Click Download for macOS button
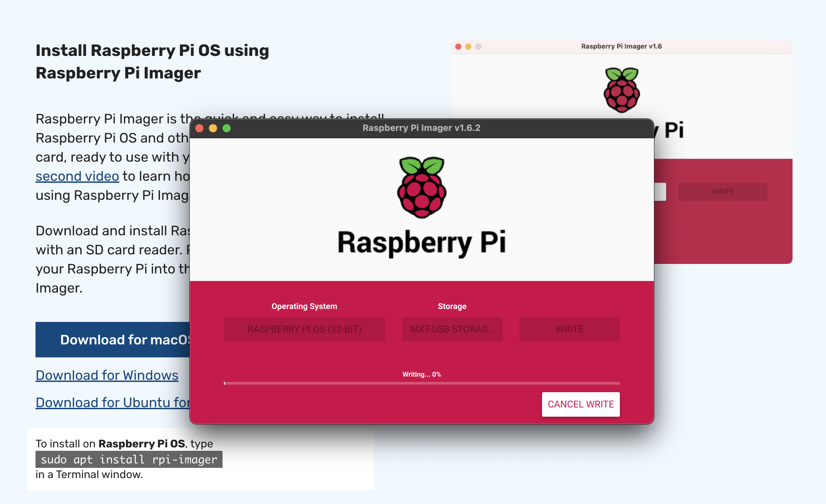 pyautogui.click(x=113, y=340)
